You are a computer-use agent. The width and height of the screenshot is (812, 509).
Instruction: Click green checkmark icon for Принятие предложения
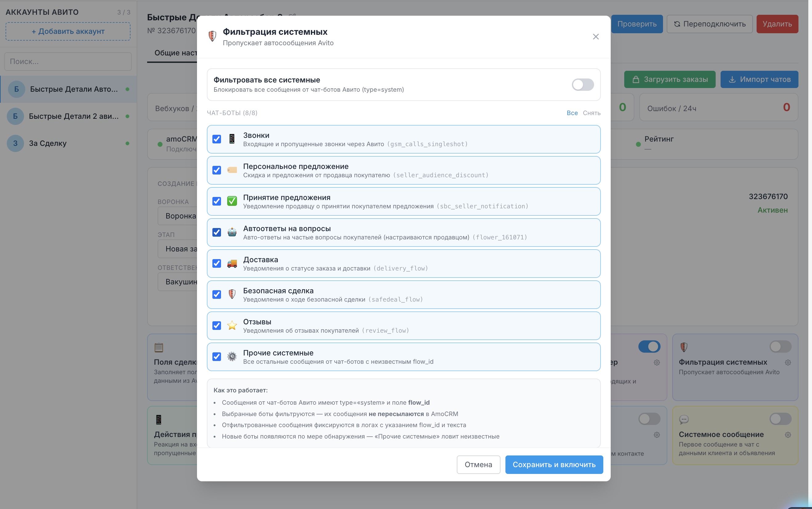(232, 201)
